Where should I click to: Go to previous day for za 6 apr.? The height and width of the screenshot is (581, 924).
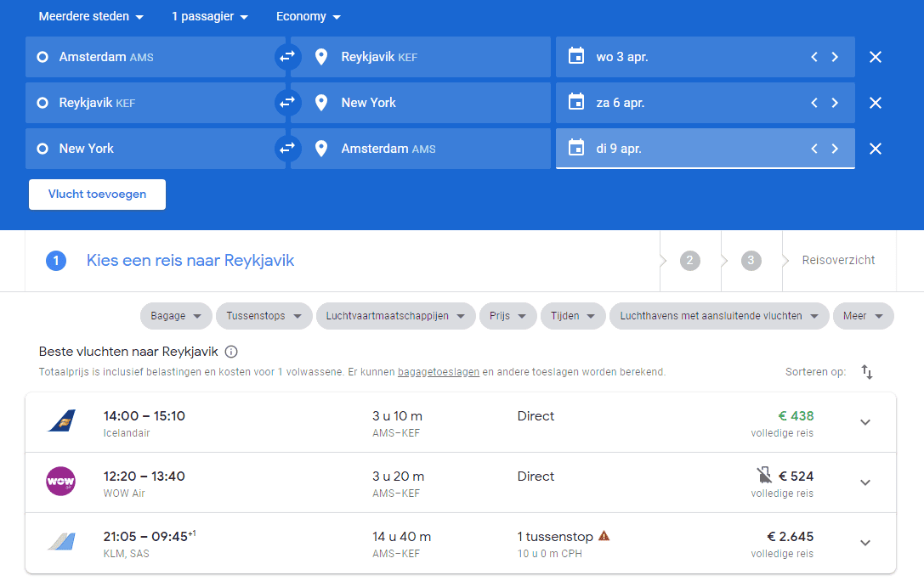813,103
